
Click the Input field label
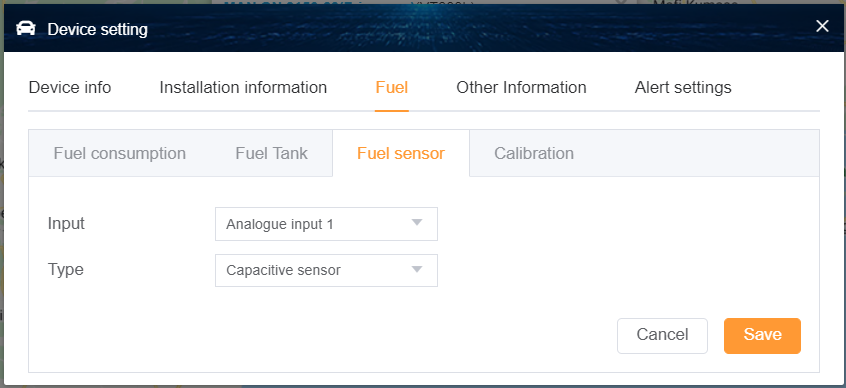coord(66,223)
